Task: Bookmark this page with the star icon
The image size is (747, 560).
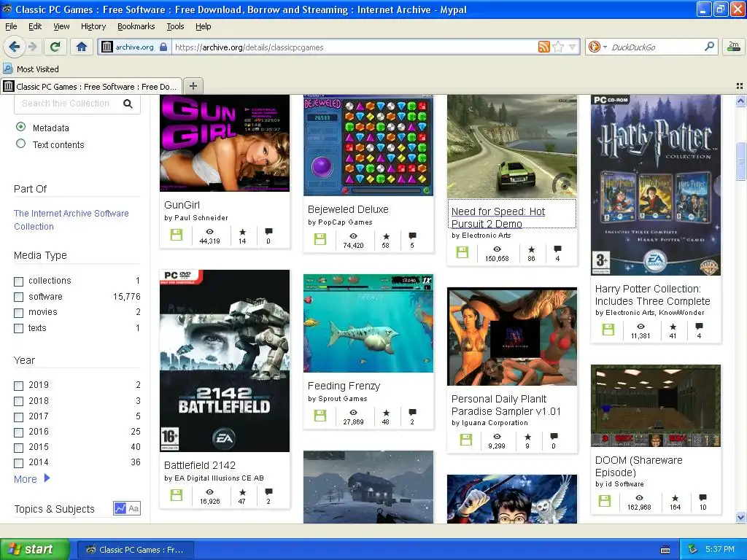Action: [558, 47]
